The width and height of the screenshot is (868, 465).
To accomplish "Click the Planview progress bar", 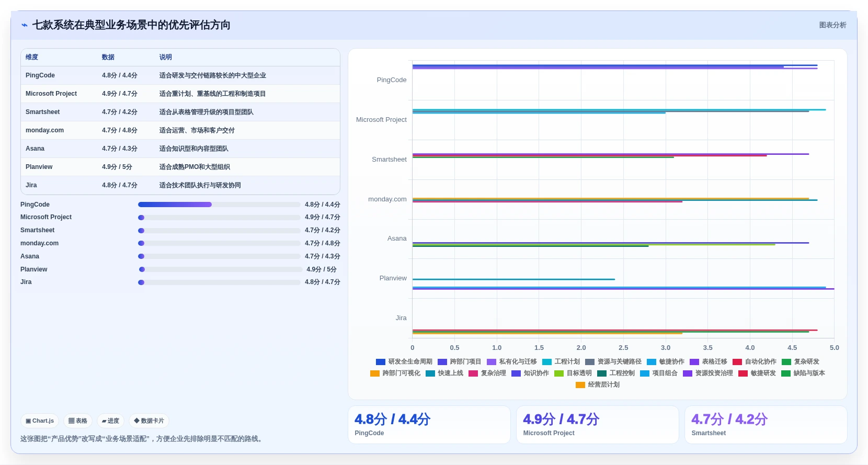I will [x=221, y=269].
